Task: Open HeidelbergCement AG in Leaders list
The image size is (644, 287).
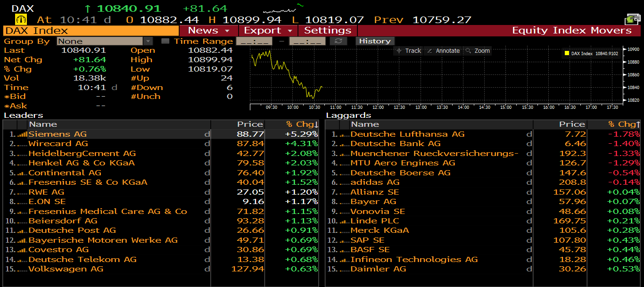Action: pyautogui.click(x=160, y=154)
